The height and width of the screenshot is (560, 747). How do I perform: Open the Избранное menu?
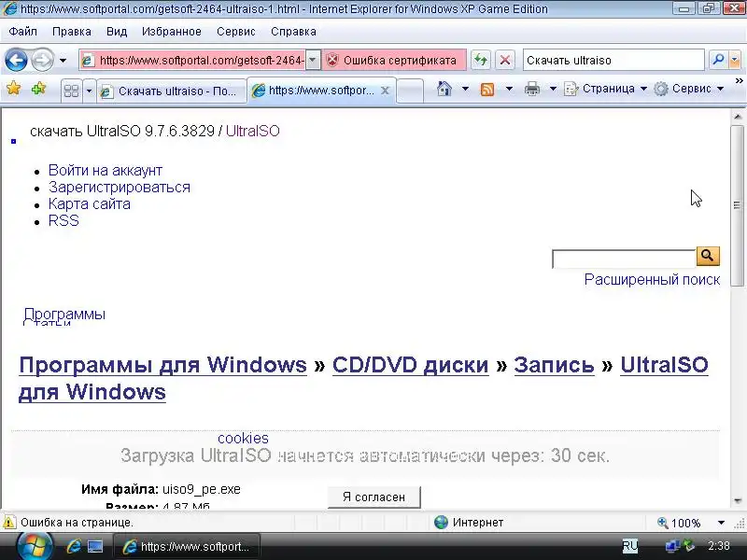(x=172, y=32)
